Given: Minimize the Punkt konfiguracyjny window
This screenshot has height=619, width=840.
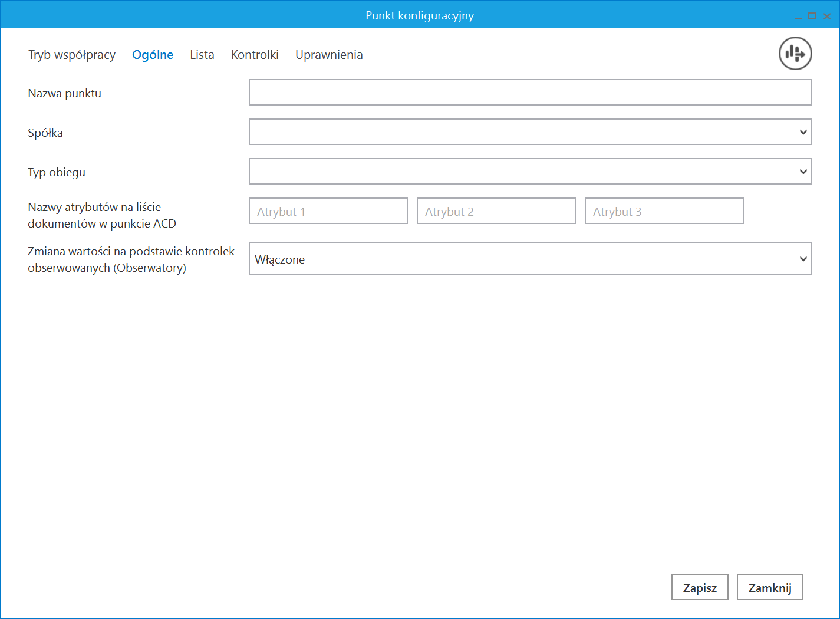Looking at the screenshot, I should coord(798,17).
